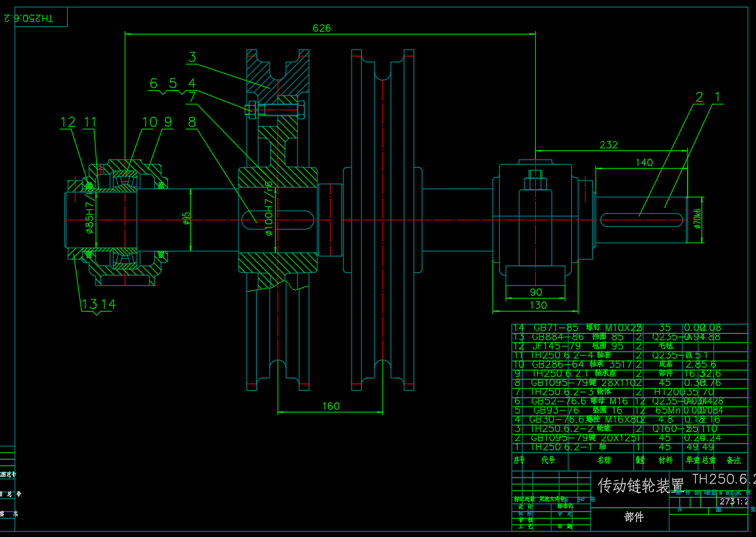
Task: Pick the 160 sprocket spacing dimension
Action: [331, 406]
